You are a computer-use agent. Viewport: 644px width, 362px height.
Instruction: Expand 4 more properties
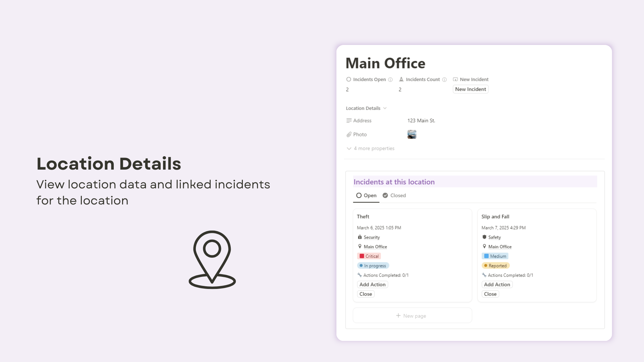point(370,148)
